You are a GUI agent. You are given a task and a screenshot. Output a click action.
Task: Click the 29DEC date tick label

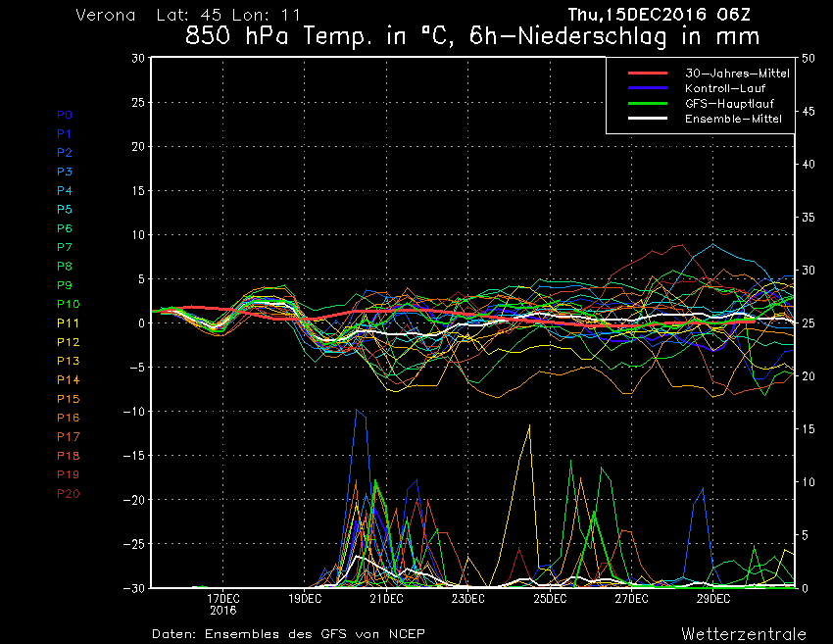(713, 598)
